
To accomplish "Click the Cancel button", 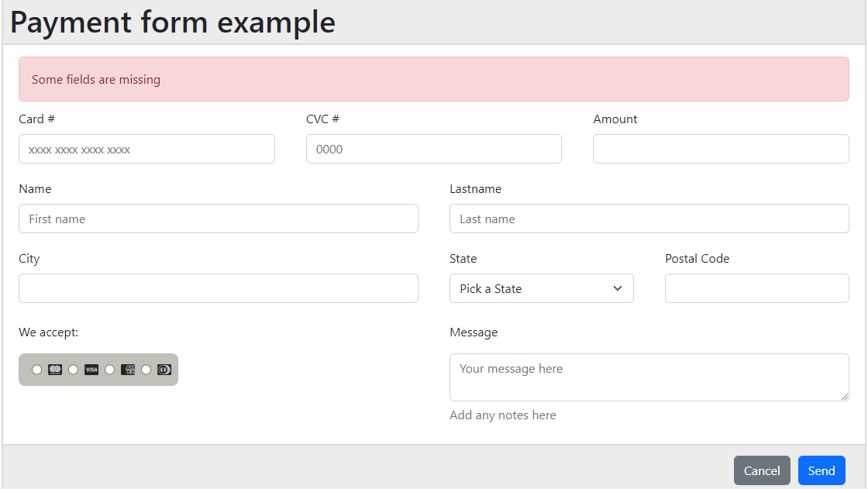I will pyautogui.click(x=762, y=470).
